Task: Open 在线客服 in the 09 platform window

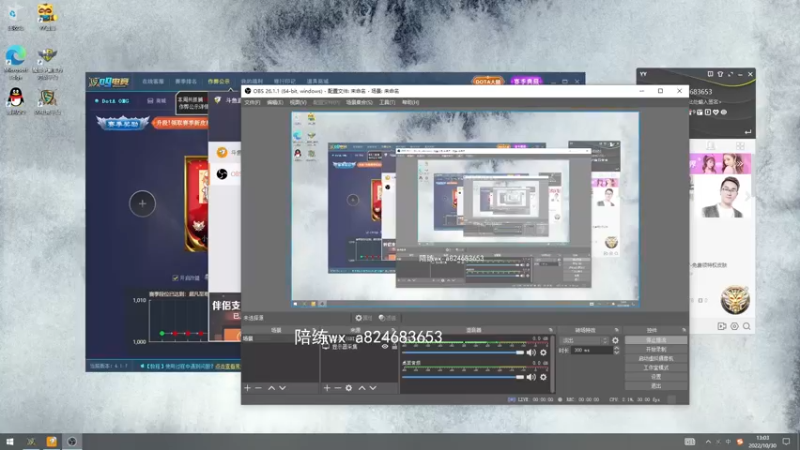Action: (153, 82)
